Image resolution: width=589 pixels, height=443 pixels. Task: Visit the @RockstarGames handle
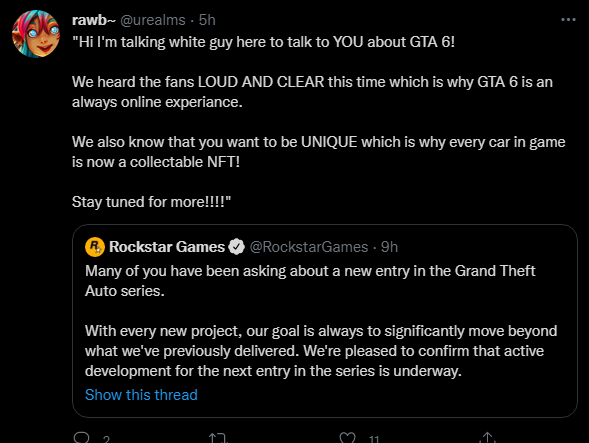click(x=309, y=247)
